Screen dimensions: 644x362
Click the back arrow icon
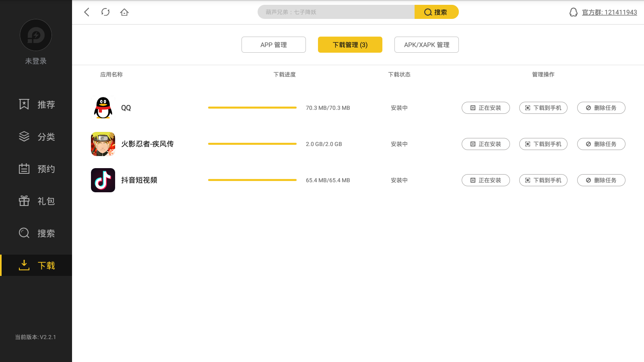point(87,12)
